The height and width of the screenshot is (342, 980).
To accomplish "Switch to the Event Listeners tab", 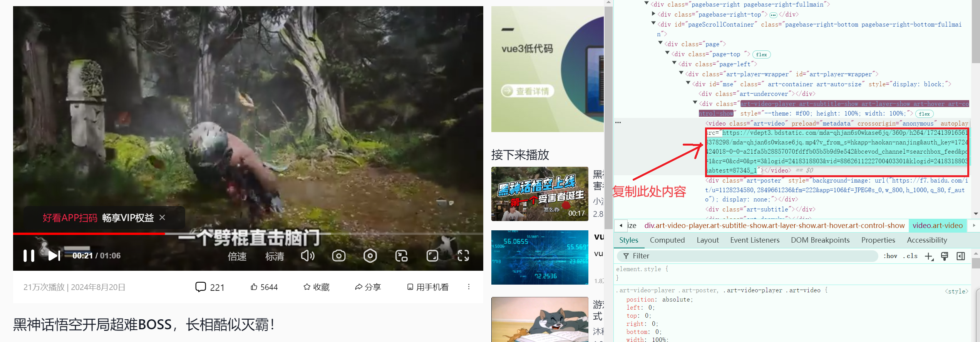I will (x=755, y=240).
